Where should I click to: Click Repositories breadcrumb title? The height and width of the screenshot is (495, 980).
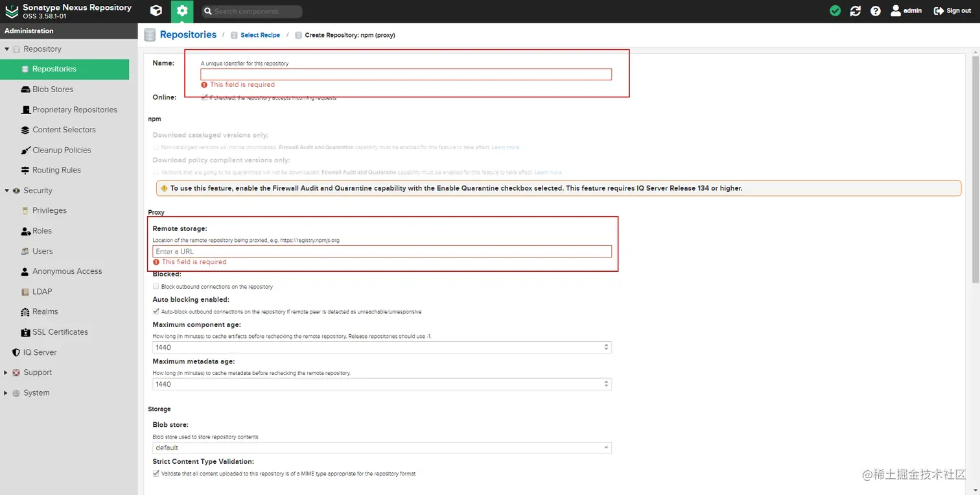pyautogui.click(x=188, y=35)
